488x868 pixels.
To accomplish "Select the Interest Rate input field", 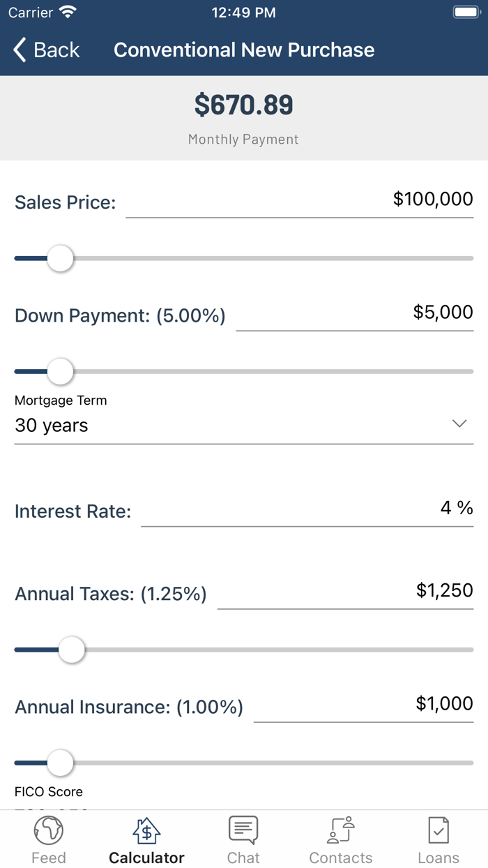I will pos(307,511).
